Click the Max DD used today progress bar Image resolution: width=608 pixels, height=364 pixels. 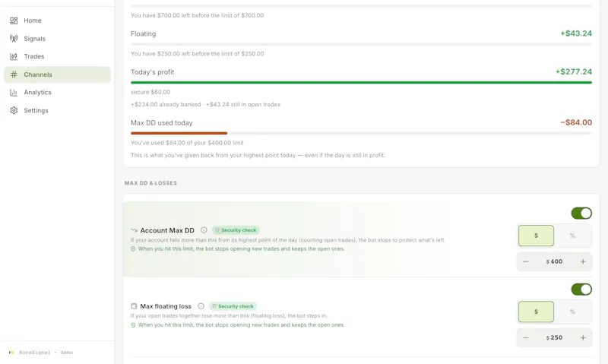361,133
